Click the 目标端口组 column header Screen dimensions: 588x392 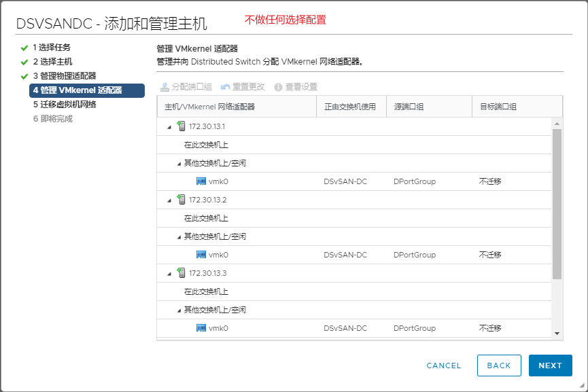pyautogui.click(x=498, y=107)
